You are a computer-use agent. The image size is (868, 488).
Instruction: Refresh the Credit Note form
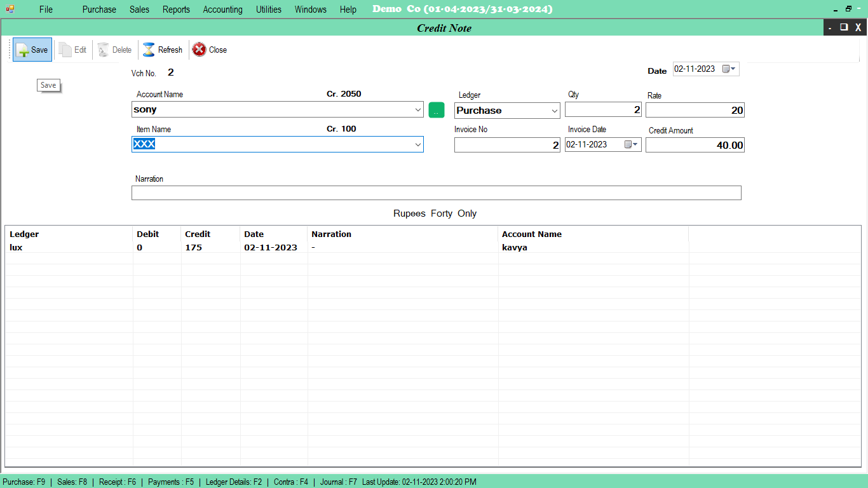162,50
